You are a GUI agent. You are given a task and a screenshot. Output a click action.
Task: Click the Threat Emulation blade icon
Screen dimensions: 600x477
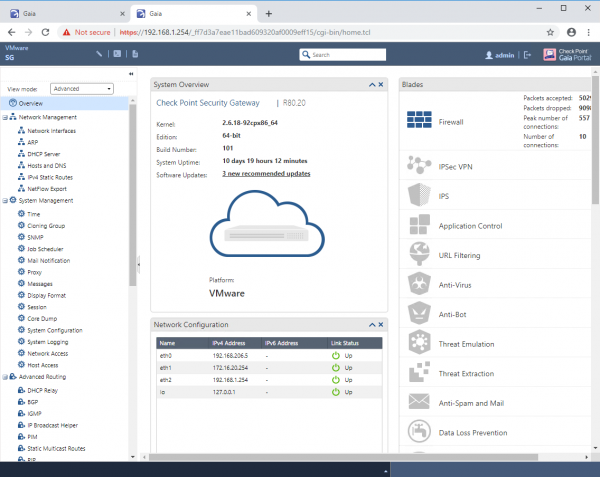click(x=418, y=343)
